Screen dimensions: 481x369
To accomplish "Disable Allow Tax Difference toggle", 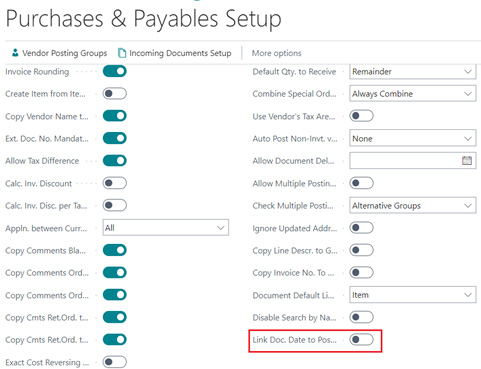I will point(115,161).
